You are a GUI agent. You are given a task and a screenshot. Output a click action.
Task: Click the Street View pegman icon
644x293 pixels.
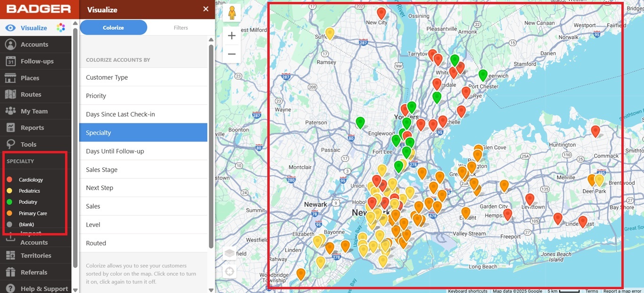coord(231,13)
